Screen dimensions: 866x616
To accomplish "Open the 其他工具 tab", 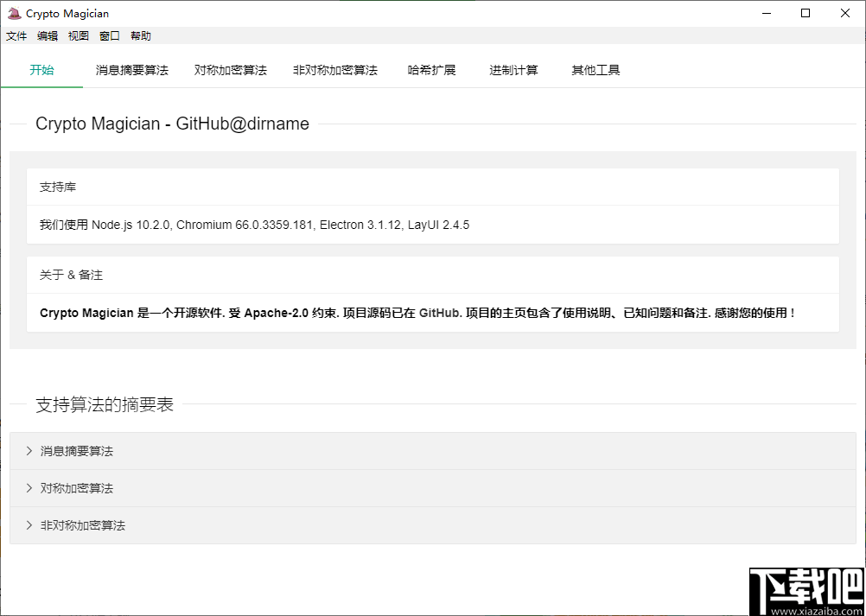I will coord(595,70).
